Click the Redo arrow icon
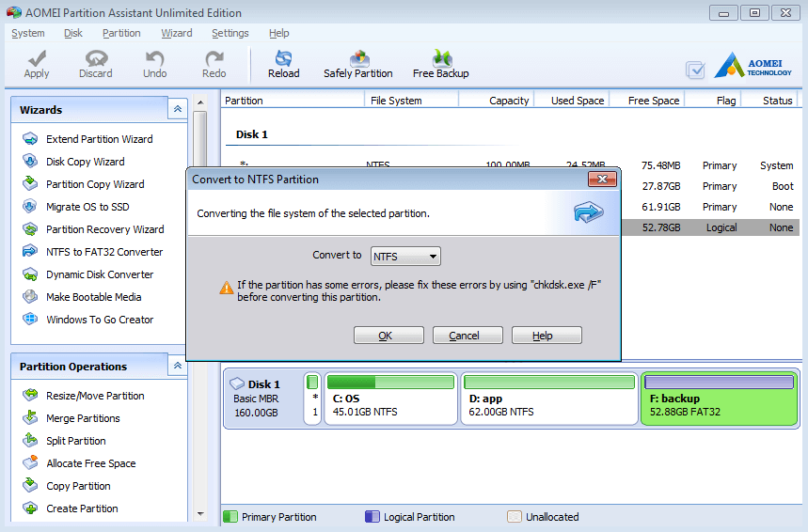Screen dimensions: 808x532 [214, 58]
